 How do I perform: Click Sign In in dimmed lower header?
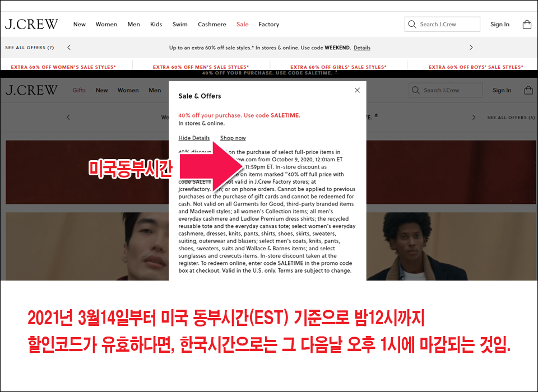pos(502,90)
